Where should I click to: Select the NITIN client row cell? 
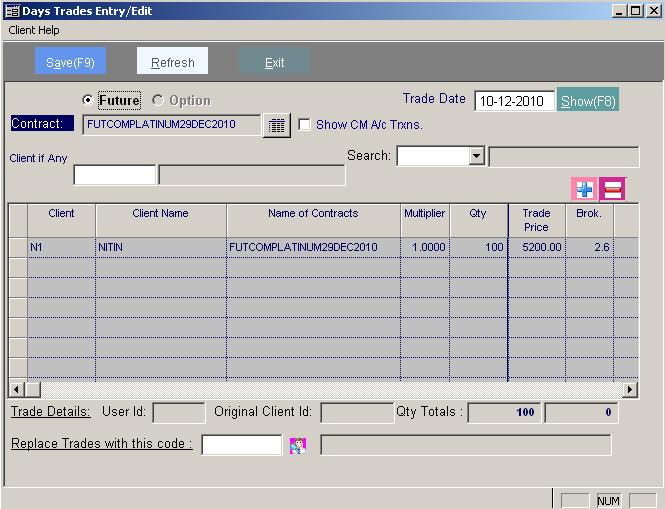(160, 247)
